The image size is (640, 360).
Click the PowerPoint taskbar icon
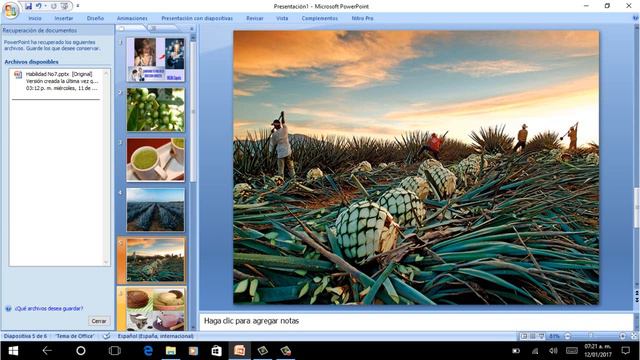pos(240,351)
